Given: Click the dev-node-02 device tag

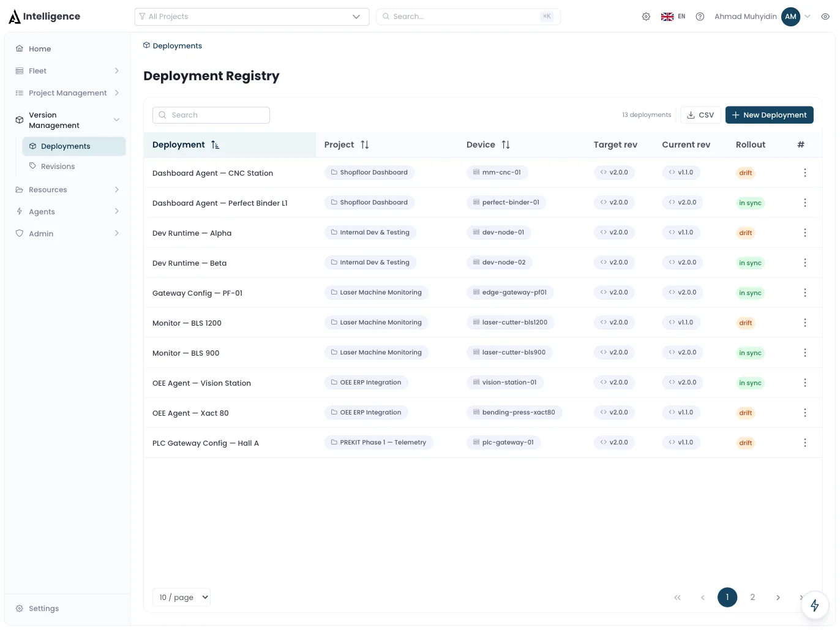Looking at the screenshot, I should pos(500,263).
